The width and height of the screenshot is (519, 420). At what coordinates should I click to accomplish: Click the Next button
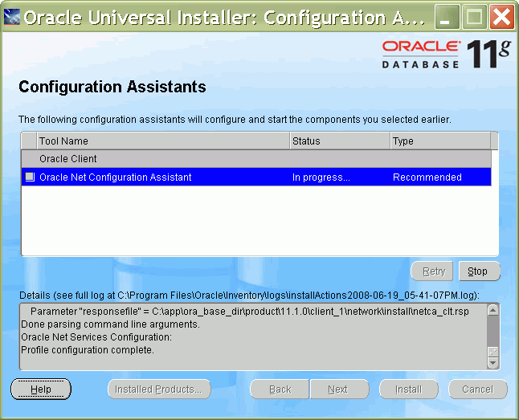pos(339,389)
